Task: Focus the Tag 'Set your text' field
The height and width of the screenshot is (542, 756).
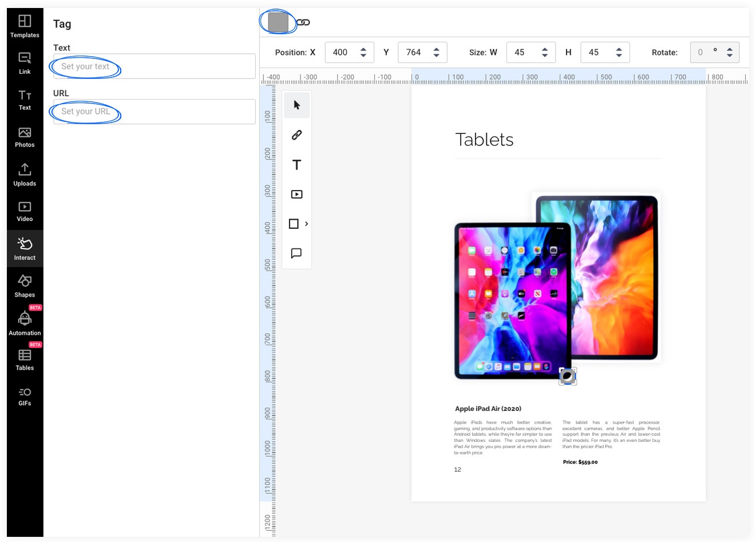Action: coord(155,66)
